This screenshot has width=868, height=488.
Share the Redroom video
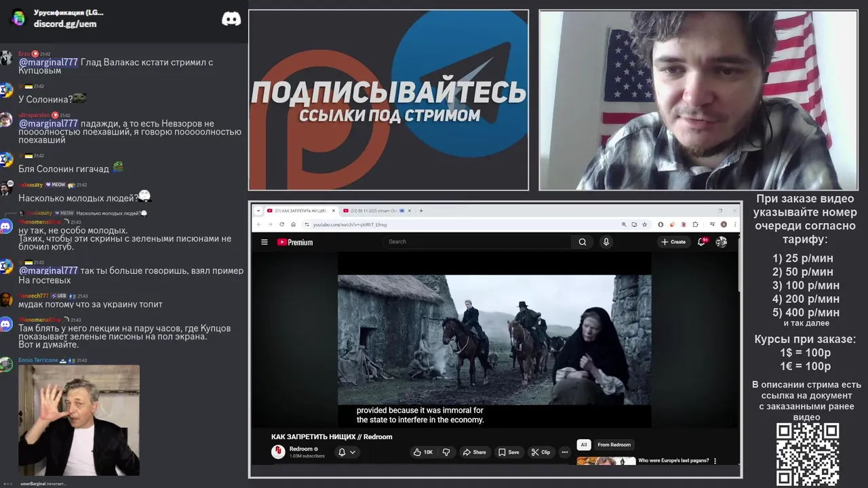[x=474, y=452]
